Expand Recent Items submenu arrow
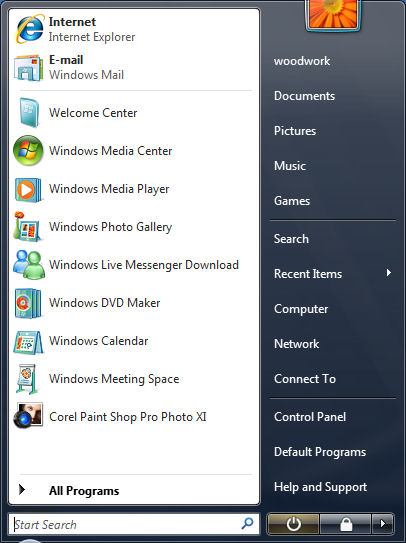Screen dimensions: 406x543 [x=389, y=273]
